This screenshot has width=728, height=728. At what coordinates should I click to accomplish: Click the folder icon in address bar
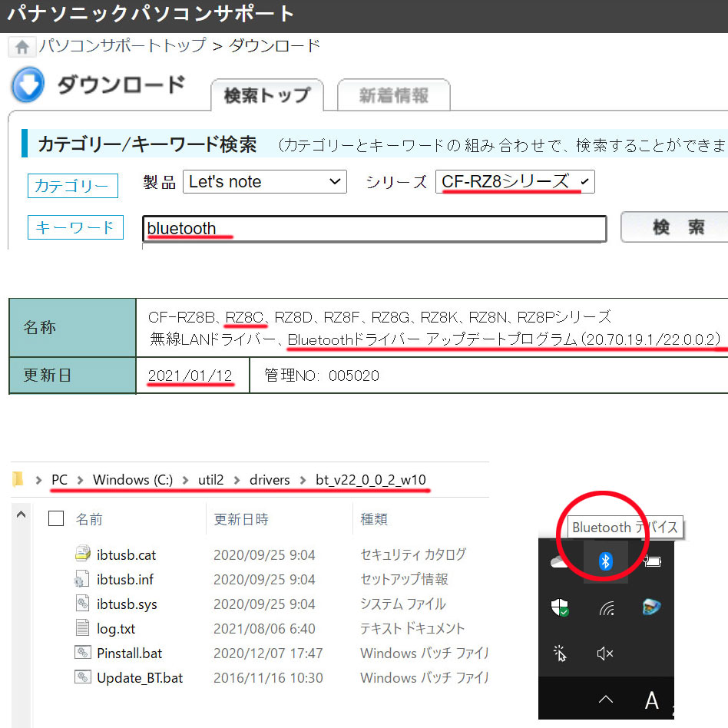(18, 478)
